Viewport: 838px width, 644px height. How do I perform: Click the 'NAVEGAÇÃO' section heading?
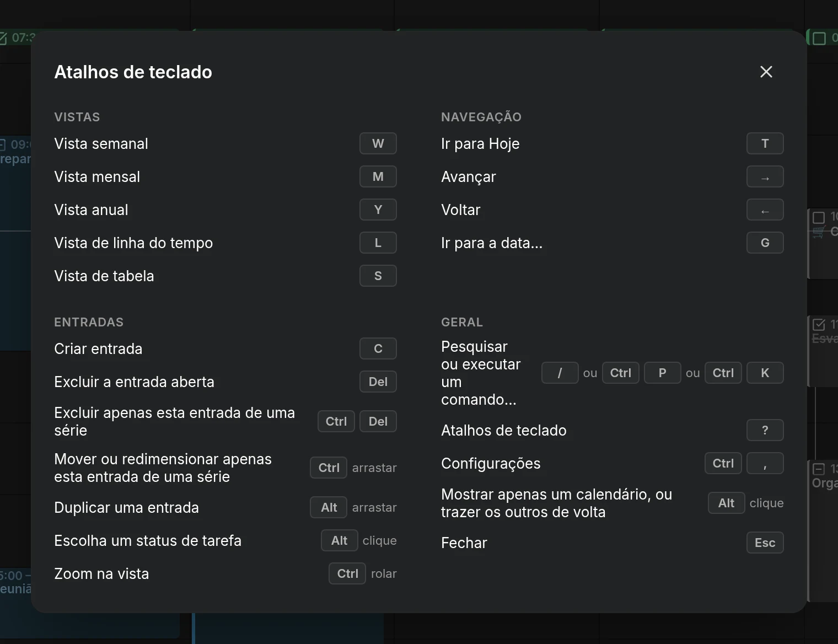pyautogui.click(x=481, y=117)
